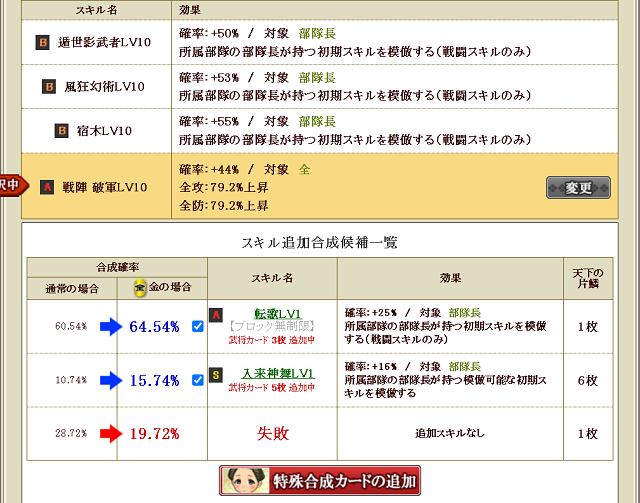Image resolution: width=640 pixels, height=503 pixels.
Task: Click the 選択中 red tag on left edge
Action: click(10, 186)
